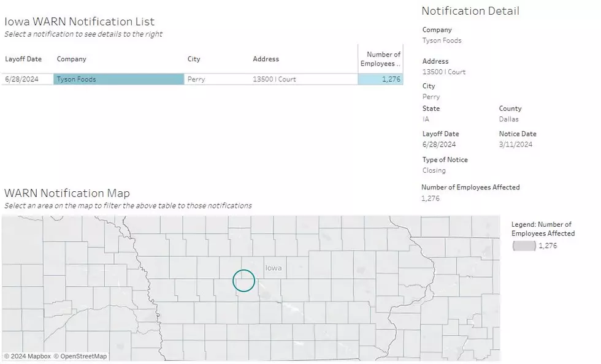
Task: Click the 6/28/2024 value in Notification Detail
Action: pos(439,145)
